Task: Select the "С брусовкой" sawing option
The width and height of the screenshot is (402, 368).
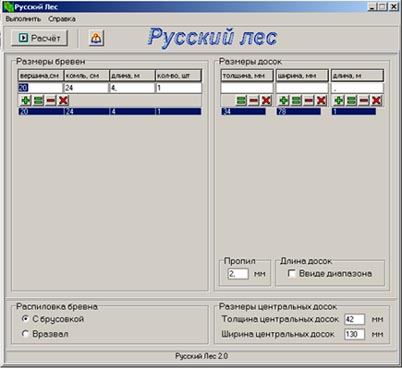Action: [x=25, y=319]
